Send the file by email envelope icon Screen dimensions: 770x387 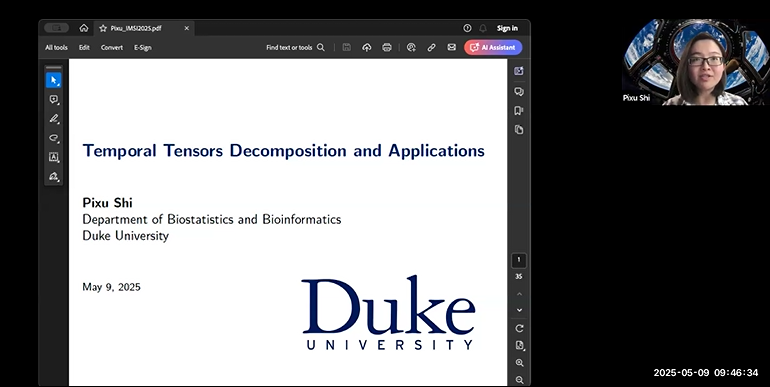(x=451, y=48)
